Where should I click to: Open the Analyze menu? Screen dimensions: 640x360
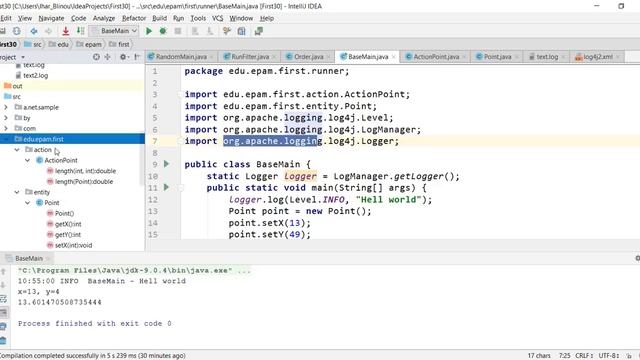point(104,18)
